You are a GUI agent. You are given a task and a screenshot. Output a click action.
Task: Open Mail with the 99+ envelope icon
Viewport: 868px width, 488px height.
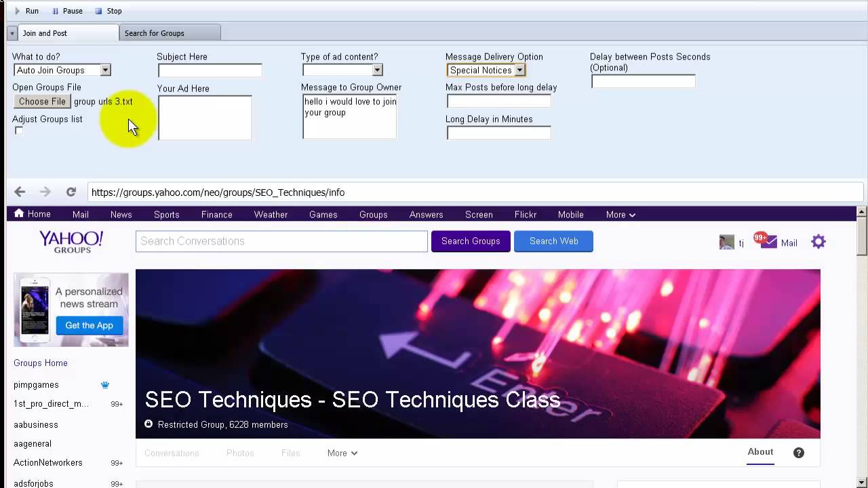[767, 241]
